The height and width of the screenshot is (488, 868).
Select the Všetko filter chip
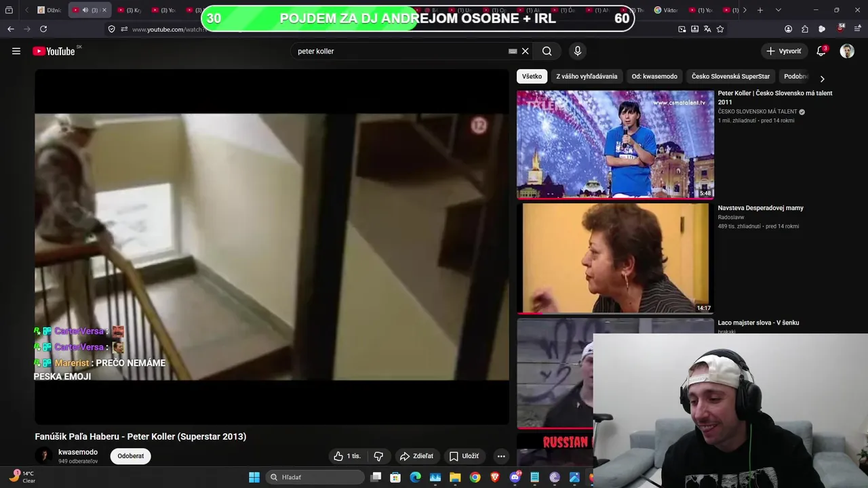[532, 77]
